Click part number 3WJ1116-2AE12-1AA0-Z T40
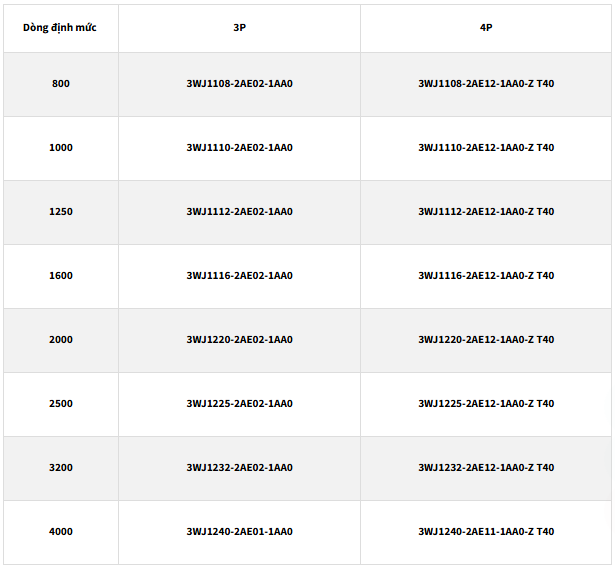This screenshot has height=566, width=615. (x=486, y=276)
